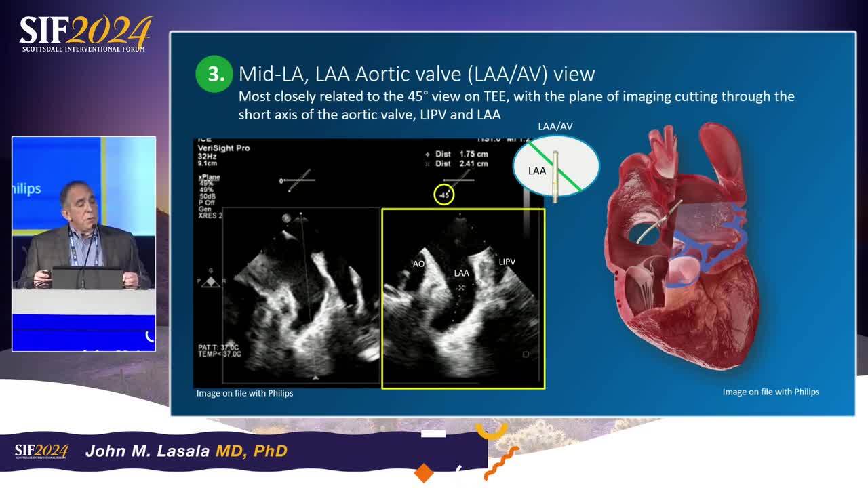
Task: Select the yellow-circled -45 angle marker
Action: [x=443, y=195]
